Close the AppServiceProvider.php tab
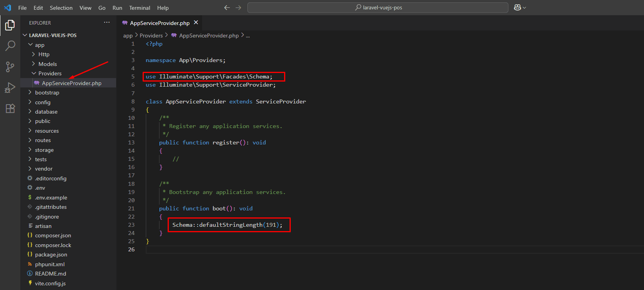The height and width of the screenshot is (290, 644). tap(196, 23)
